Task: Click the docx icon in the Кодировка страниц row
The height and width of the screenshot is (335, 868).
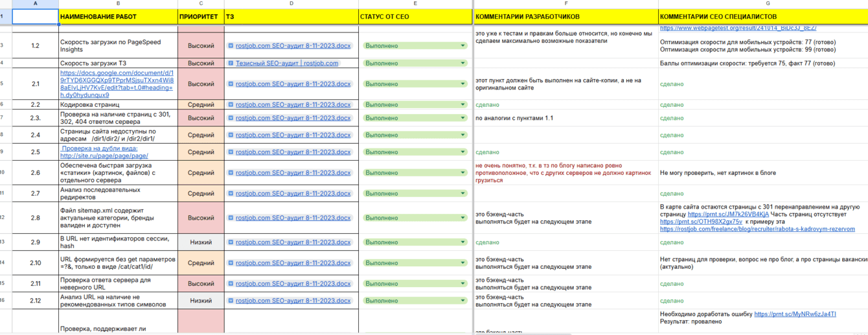Action: click(231, 105)
